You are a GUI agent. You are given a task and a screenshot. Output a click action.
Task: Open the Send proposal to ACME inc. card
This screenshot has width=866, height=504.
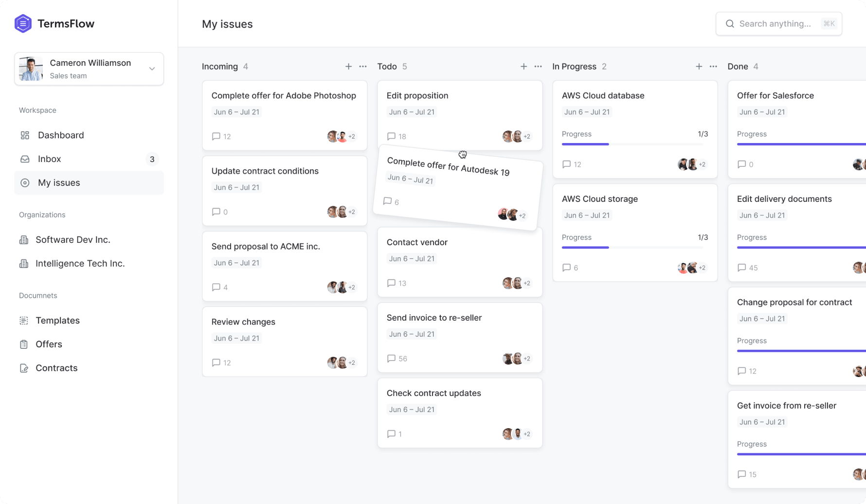tap(266, 247)
